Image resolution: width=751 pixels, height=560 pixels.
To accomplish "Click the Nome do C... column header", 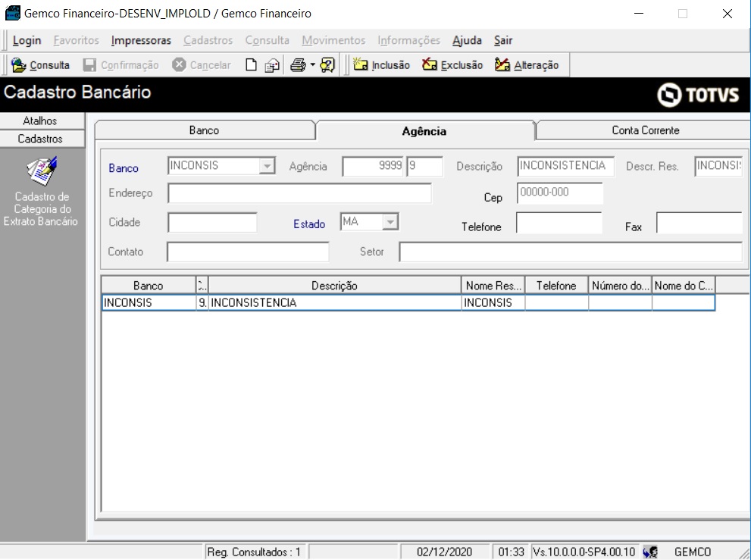I will [x=684, y=286].
